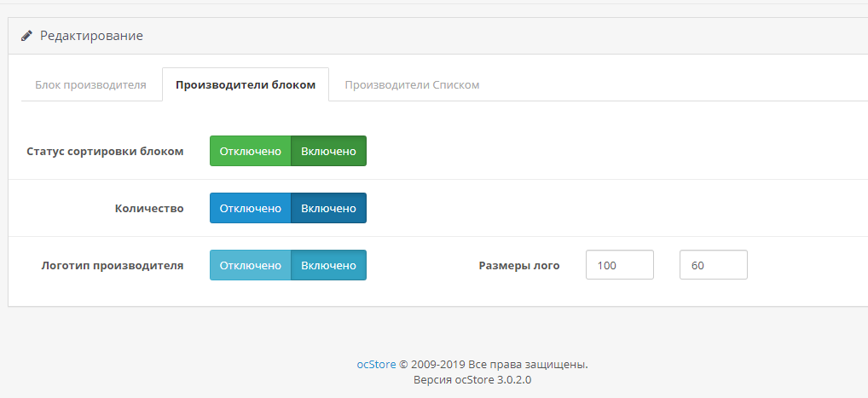Disable Количество with the Отключено button
Image resolution: width=868 pixels, height=398 pixels.
(x=250, y=208)
